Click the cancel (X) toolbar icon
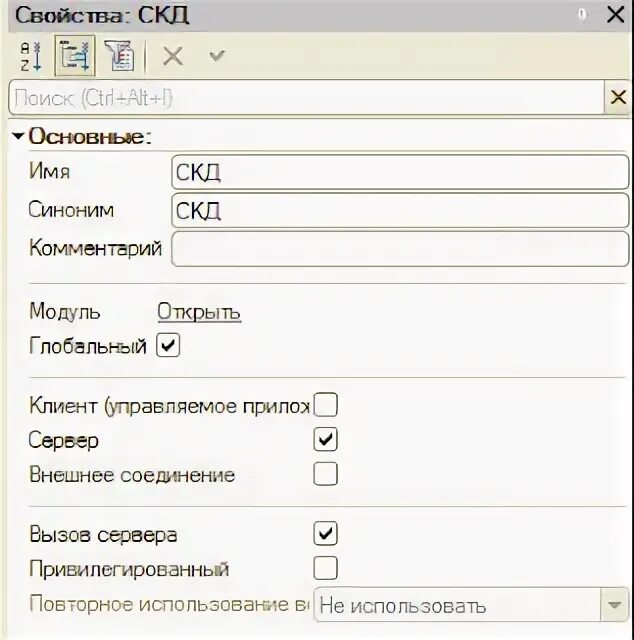634x640 pixels. [173, 56]
